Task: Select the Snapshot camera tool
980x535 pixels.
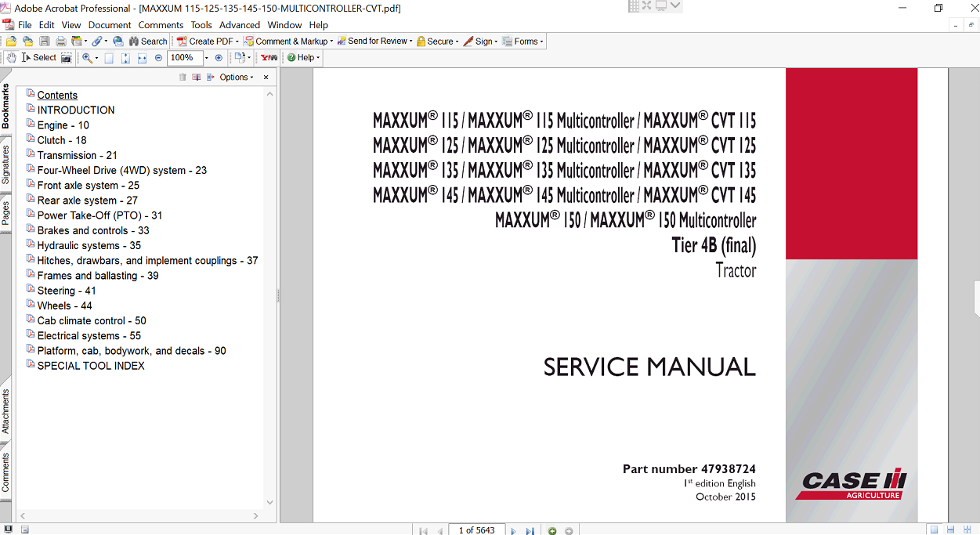Action: (67, 58)
